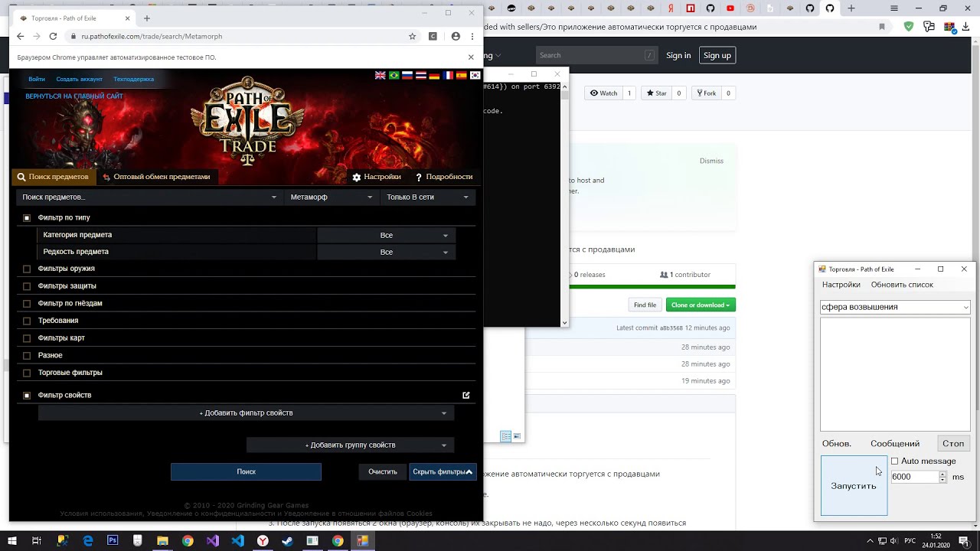
Task: Expand the Редкость предмета Все dropdown
Action: (386, 252)
